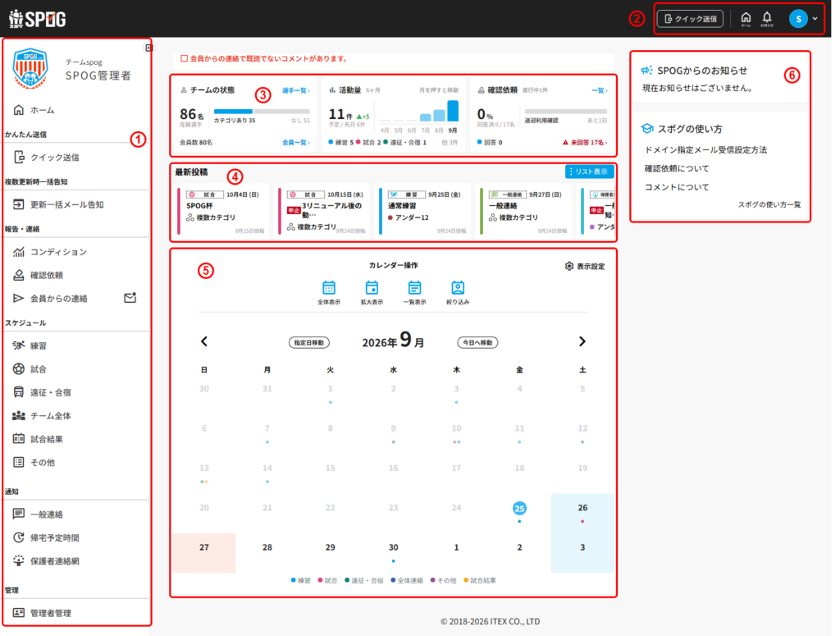Go to next month with right chevron

coord(582,341)
